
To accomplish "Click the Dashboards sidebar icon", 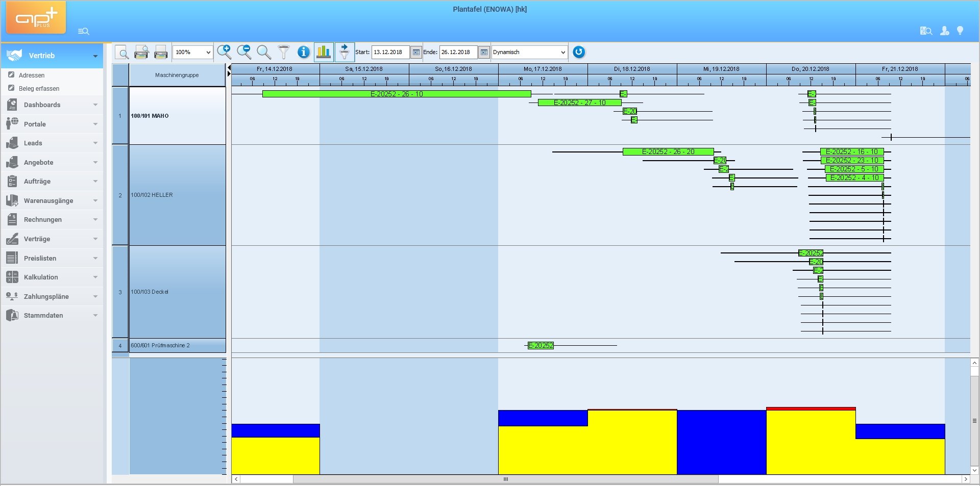I will point(12,105).
